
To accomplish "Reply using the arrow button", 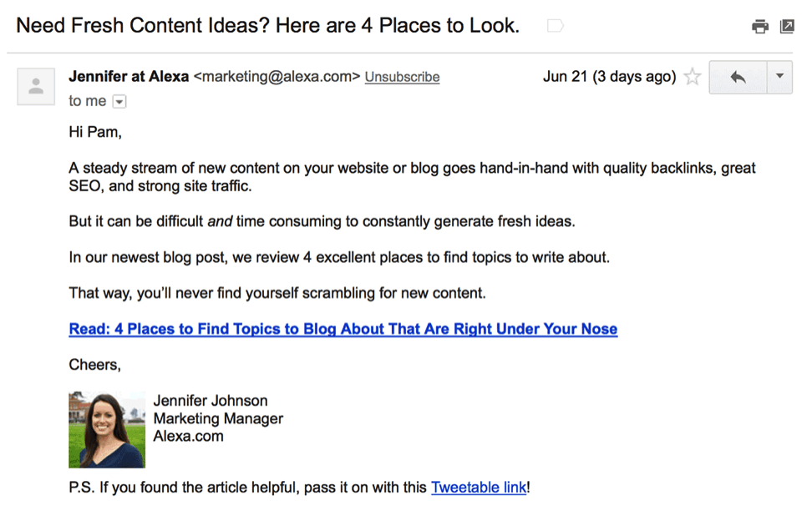I will 738,77.
